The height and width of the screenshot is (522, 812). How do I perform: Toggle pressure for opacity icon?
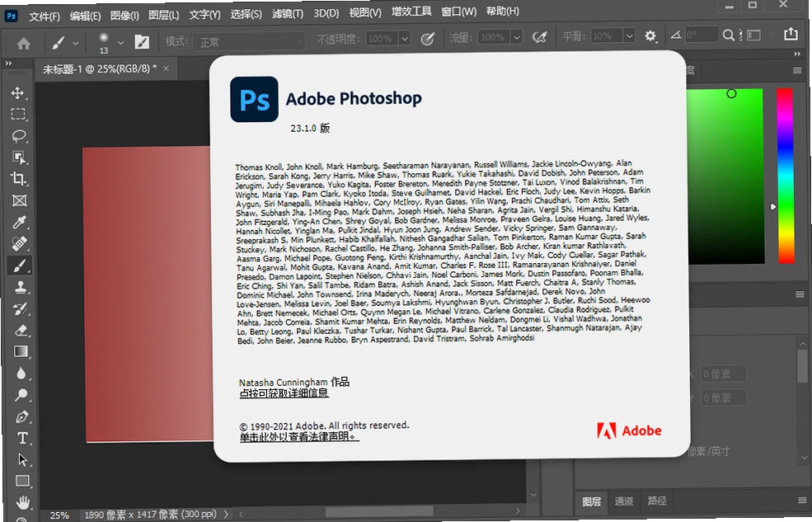pyautogui.click(x=427, y=39)
